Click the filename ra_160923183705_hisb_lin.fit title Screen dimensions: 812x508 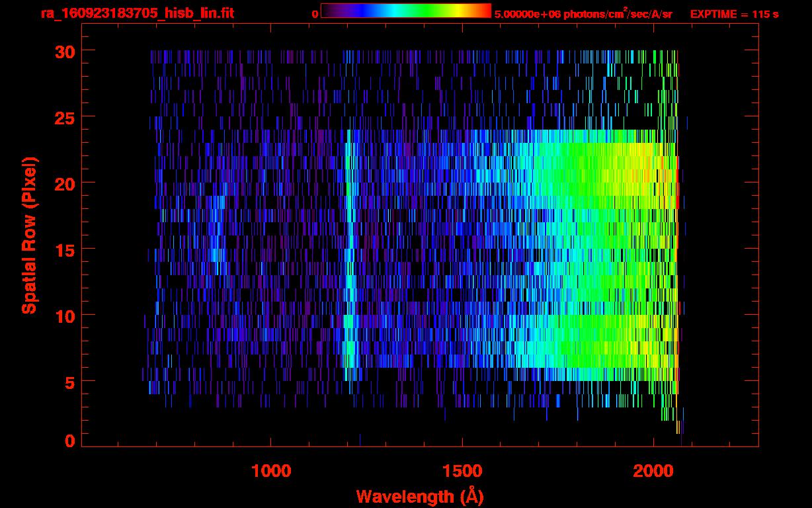(137, 13)
